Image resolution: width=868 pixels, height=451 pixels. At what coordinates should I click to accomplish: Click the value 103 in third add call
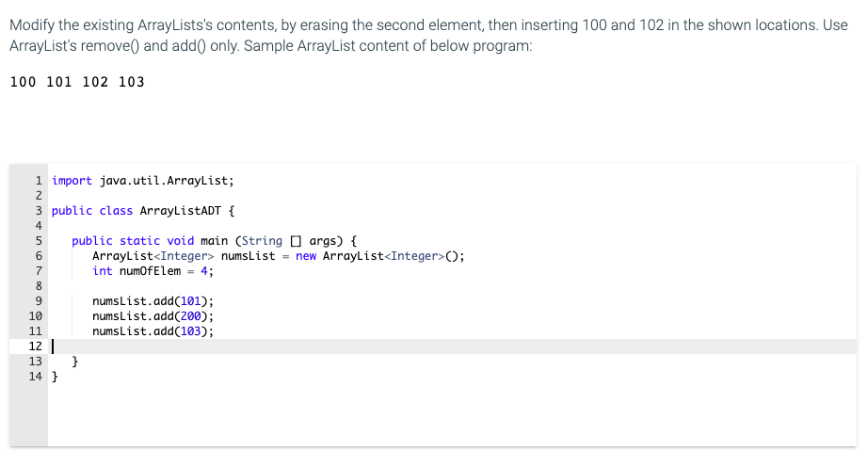pyautogui.click(x=190, y=330)
